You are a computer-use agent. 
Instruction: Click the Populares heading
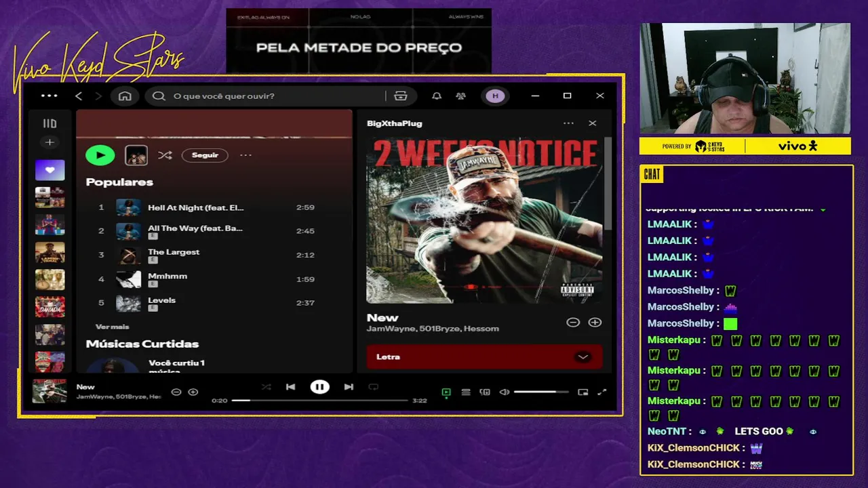119,182
